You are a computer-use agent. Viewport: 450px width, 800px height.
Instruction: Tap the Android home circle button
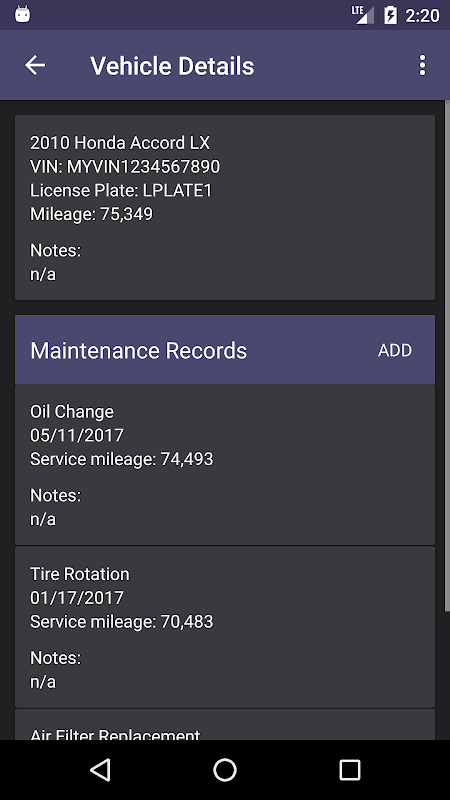click(225, 769)
